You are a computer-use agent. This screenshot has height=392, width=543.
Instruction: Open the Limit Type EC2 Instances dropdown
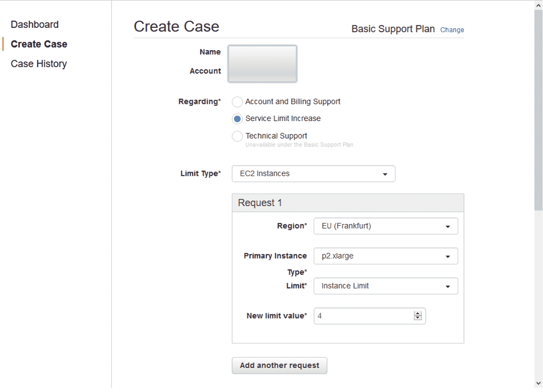pyautogui.click(x=313, y=174)
